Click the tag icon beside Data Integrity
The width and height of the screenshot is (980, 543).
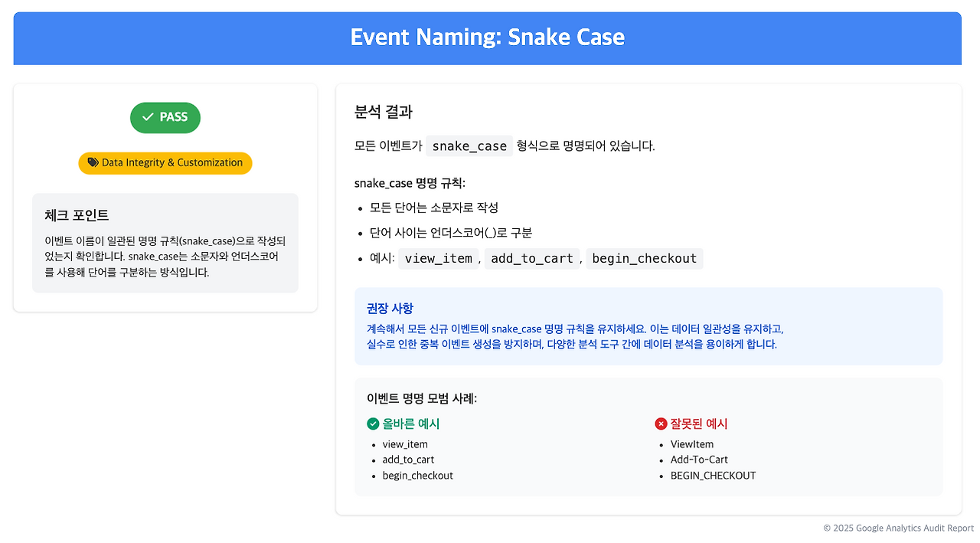[x=93, y=162]
